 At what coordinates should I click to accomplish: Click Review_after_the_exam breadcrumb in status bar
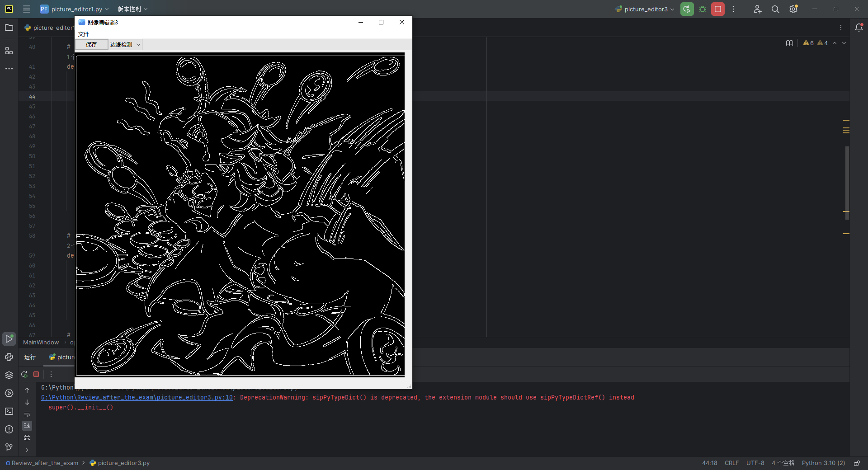point(42,463)
